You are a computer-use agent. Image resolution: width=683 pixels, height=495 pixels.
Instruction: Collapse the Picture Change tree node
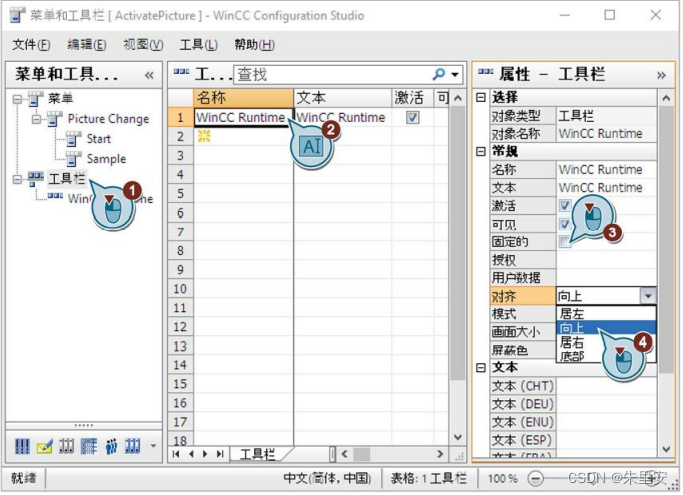[x=36, y=119]
